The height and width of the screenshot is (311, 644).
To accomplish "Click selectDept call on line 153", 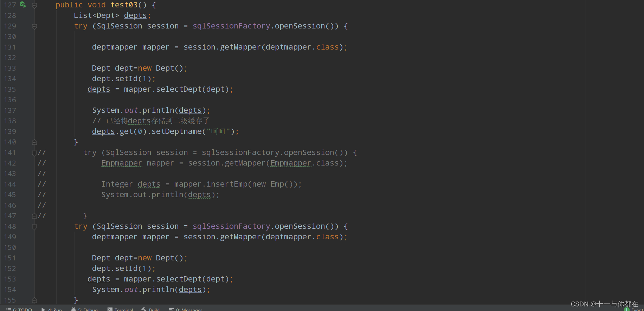I will (179, 279).
